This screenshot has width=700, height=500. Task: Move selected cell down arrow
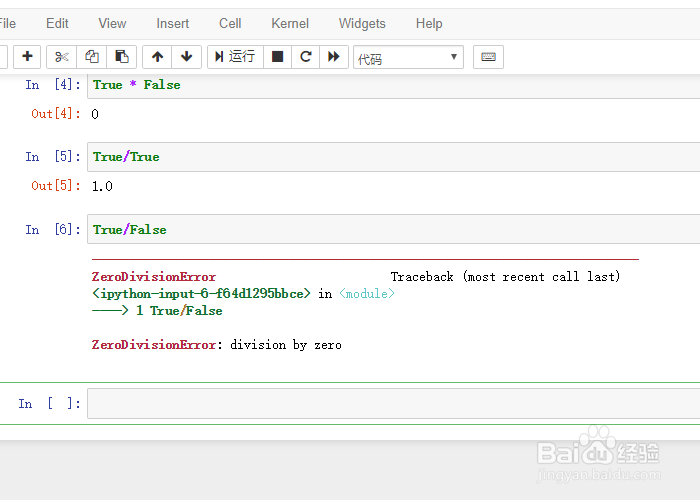187,57
